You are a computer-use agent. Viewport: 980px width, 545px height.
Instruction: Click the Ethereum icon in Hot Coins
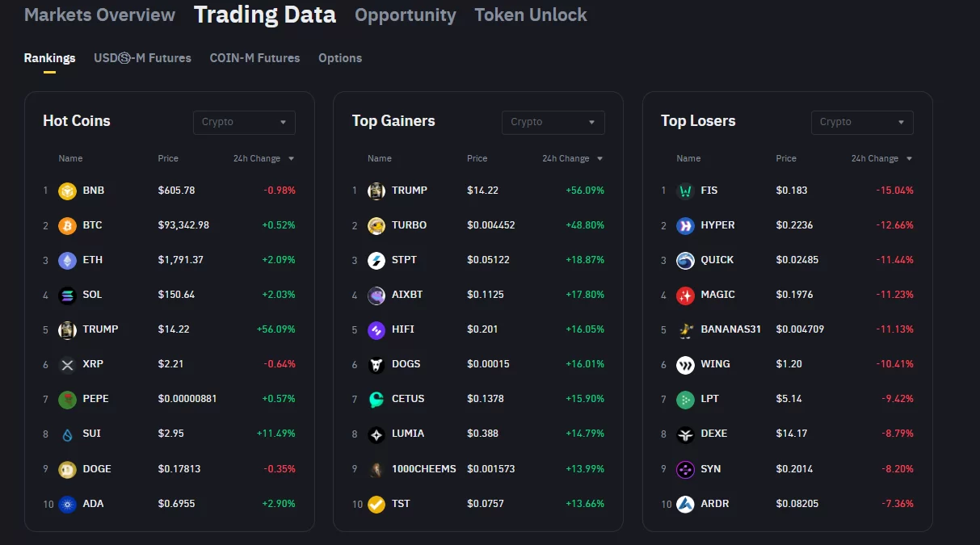67,261
